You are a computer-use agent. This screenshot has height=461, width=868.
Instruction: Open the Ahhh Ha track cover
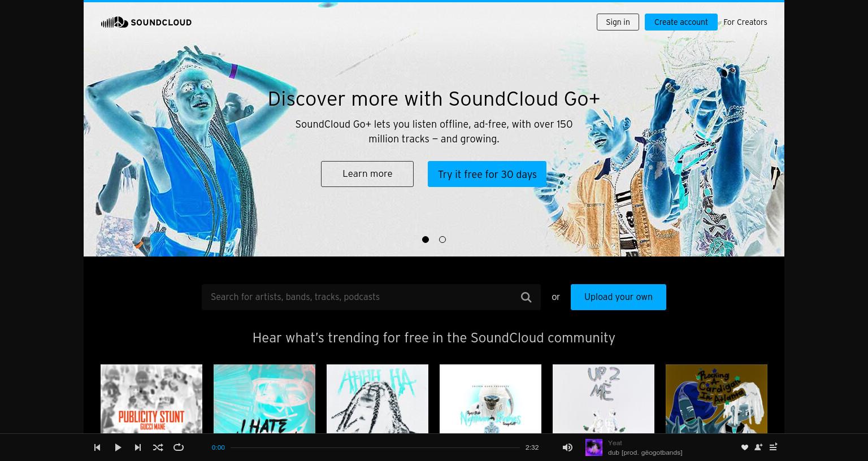point(377,399)
